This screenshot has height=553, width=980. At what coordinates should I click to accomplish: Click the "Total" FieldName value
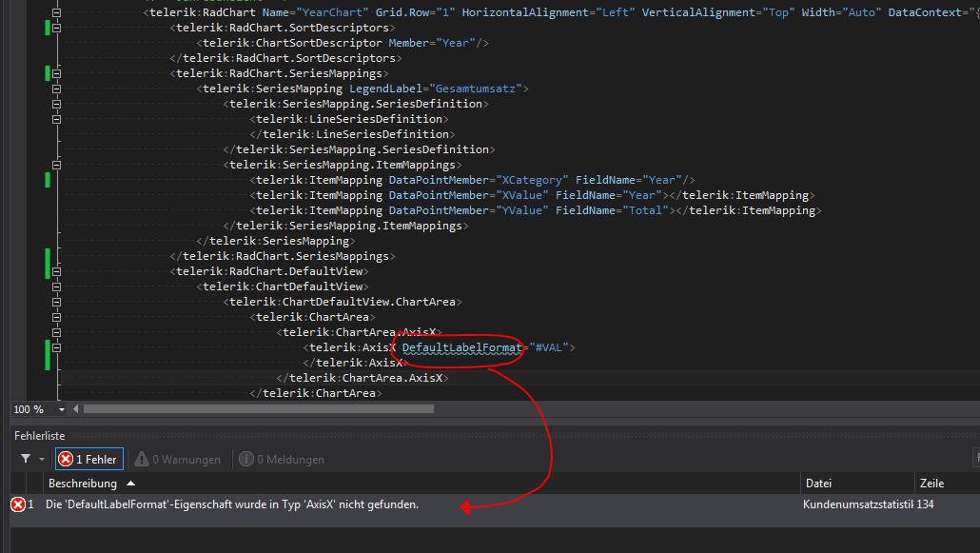pyautogui.click(x=645, y=210)
